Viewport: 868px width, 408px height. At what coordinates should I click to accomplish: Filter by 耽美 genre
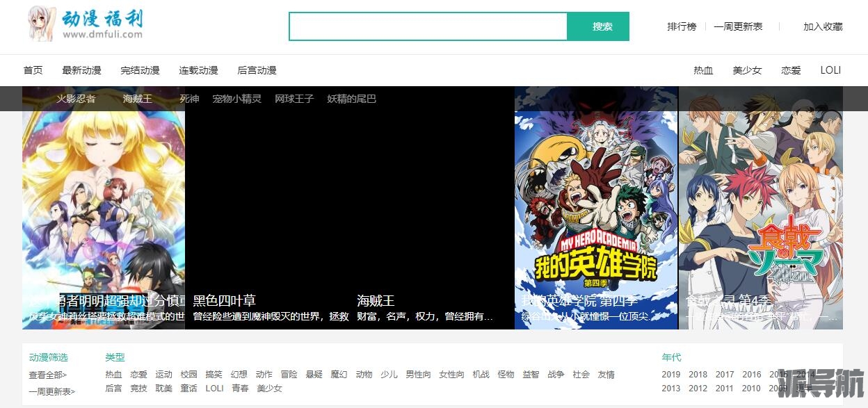coord(163,389)
